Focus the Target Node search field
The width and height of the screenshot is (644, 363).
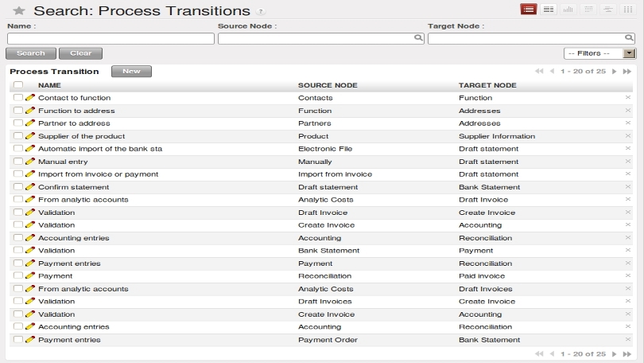[x=531, y=39]
